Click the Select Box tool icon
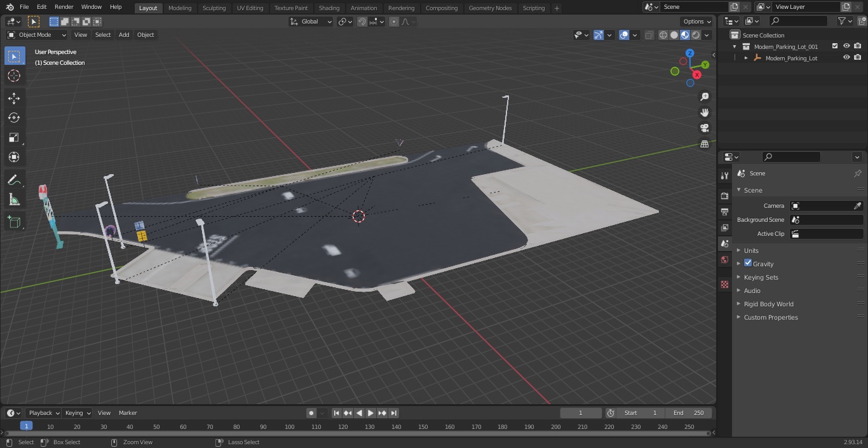The width and height of the screenshot is (868, 448). pos(14,56)
